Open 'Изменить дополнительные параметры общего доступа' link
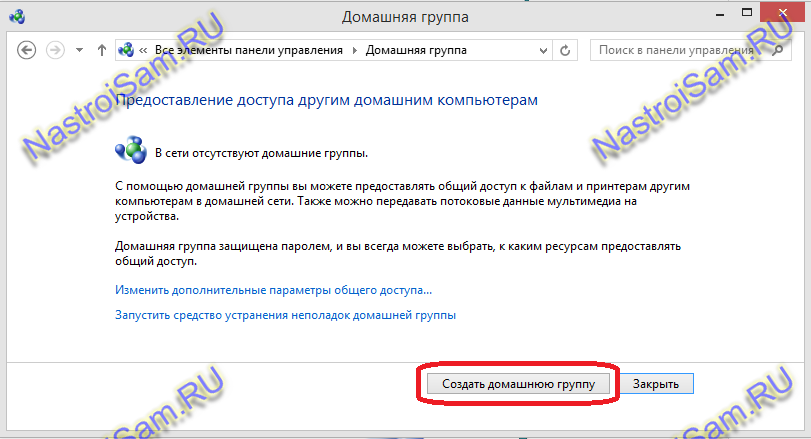 (x=273, y=290)
